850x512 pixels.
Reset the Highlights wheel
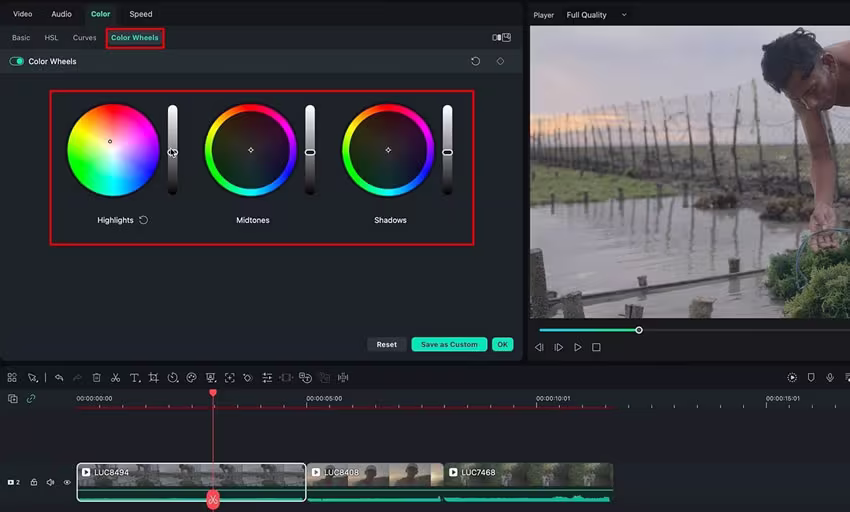tap(144, 220)
